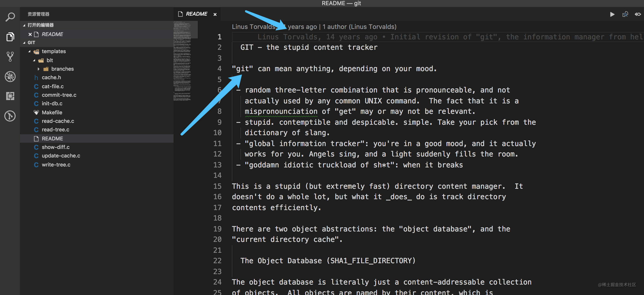Open the Extensions view icon
Viewport: 644px width, 295px height.
point(10,96)
